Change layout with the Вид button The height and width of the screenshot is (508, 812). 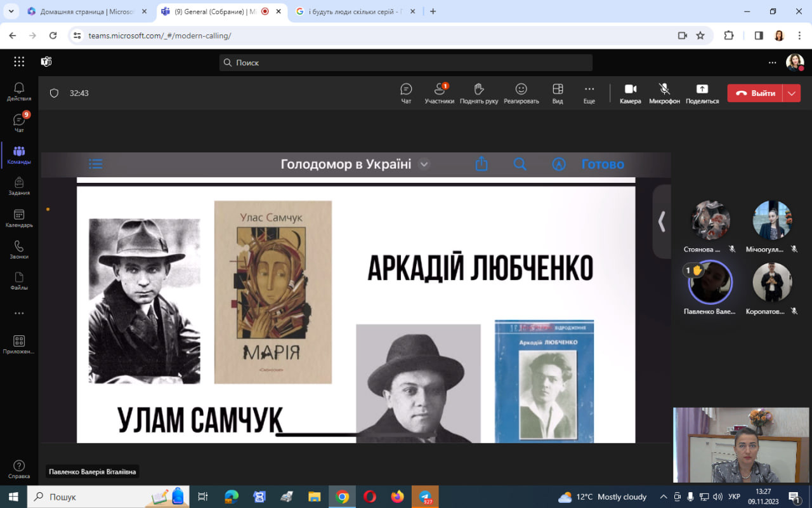pyautogui.click(x=558, y=93)
